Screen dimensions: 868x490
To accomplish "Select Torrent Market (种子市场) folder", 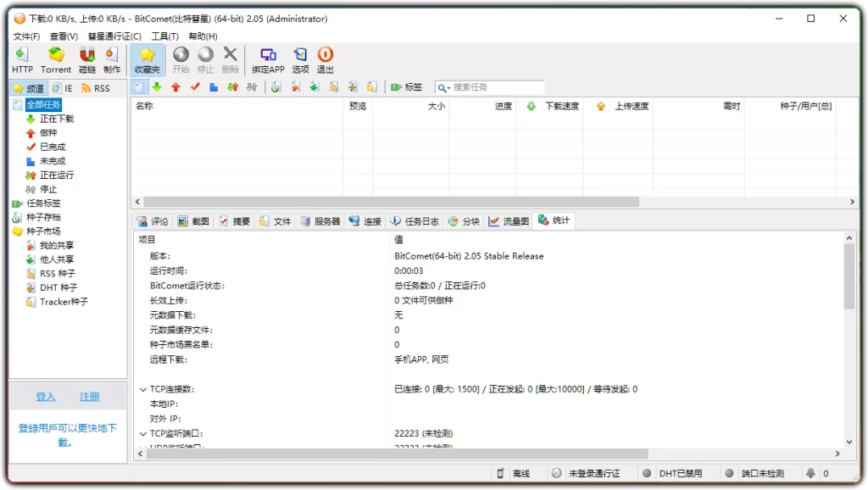I will (44, 231).
